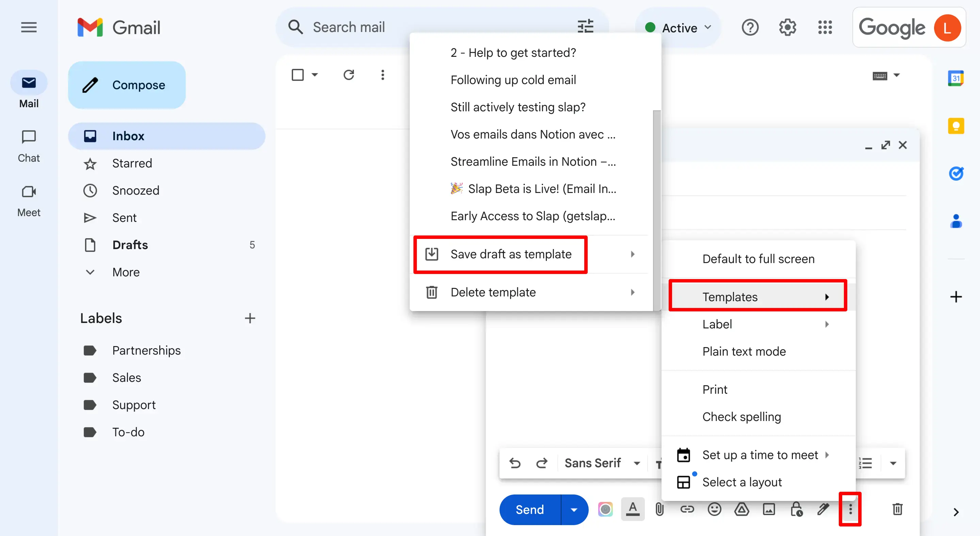The image size is (980, 536).
Task: Insert files using Google Drive icon
Action: 741,509
